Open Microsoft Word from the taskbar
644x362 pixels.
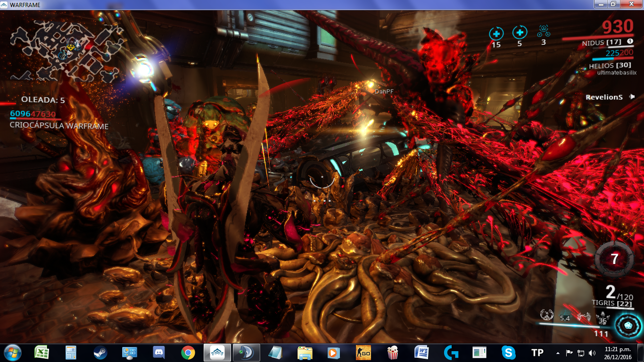coord(421,352)
